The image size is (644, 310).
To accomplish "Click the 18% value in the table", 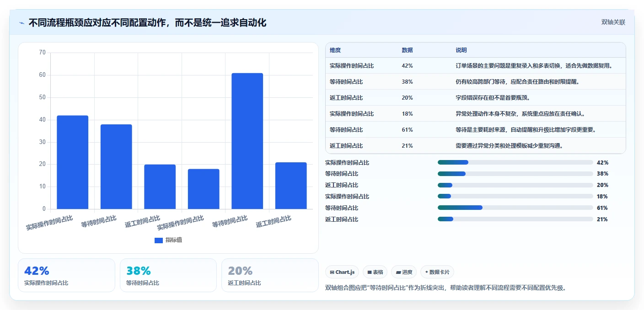I will tap(407, 114).
